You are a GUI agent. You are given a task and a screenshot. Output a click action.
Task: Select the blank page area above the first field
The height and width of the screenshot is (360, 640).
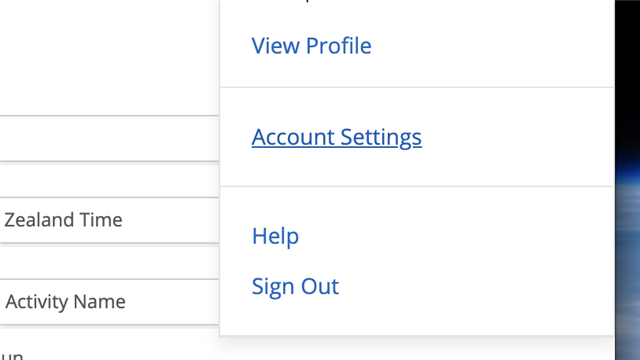pos(109,57)
